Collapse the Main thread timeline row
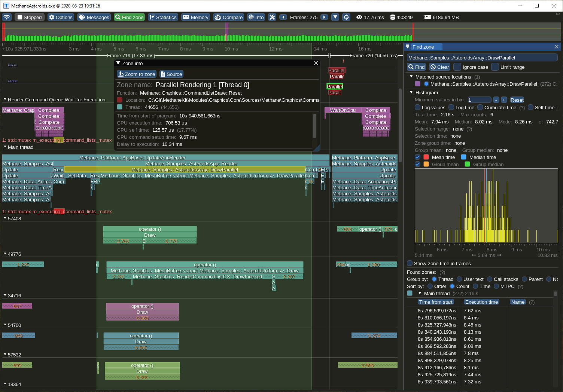 (x=5, y=147)
